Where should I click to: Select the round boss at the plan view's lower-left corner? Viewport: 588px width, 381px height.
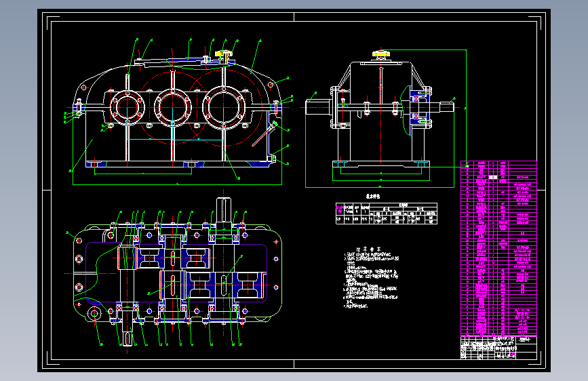click(x=94, y=313)
